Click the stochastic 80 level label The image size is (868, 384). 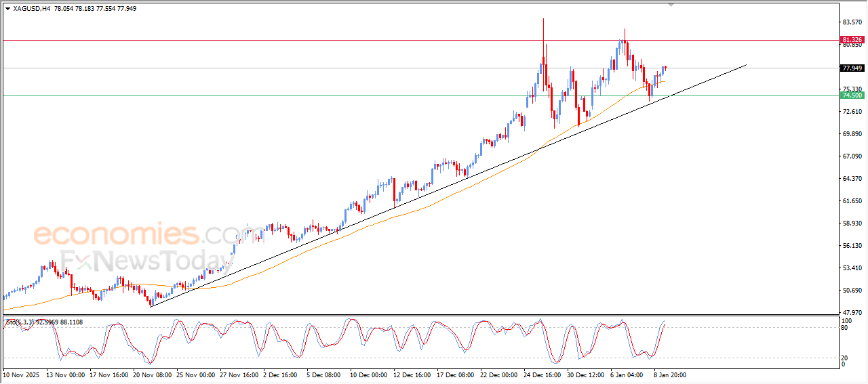click(x=845, y=328)
